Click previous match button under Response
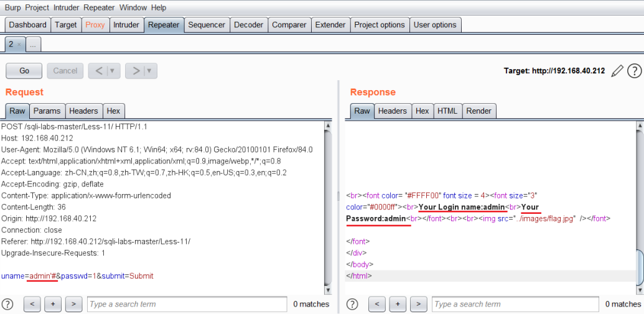 coord(377,304)
